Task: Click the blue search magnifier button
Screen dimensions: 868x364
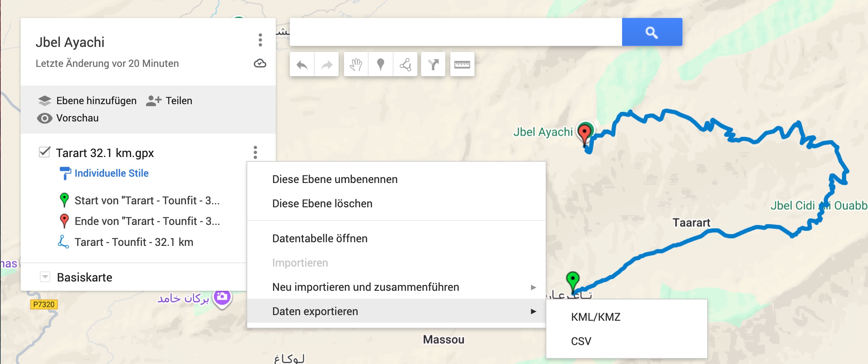Action: 652,32
